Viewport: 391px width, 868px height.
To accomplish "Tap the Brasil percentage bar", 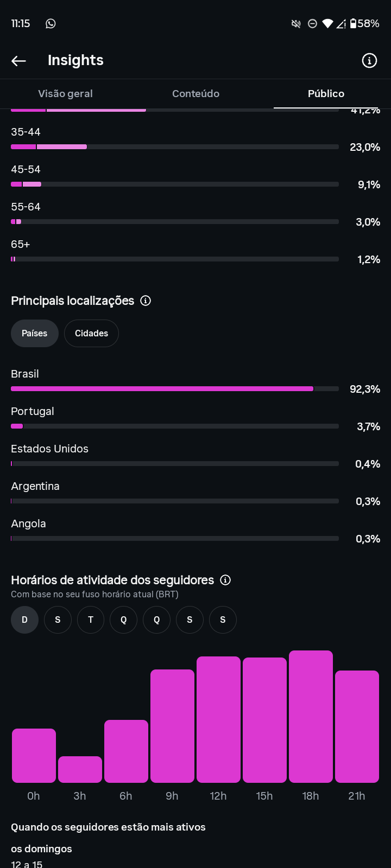I will [x=175, y=389].
